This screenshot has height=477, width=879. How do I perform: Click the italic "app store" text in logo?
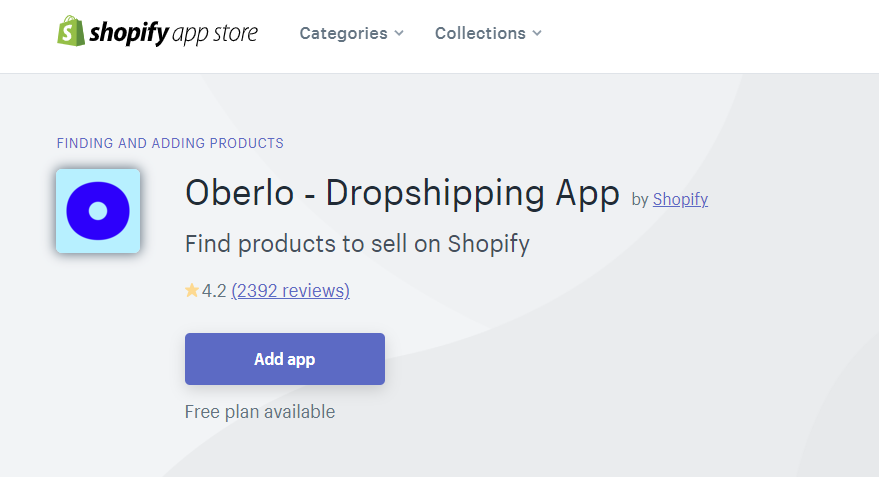tap(214, 34)
